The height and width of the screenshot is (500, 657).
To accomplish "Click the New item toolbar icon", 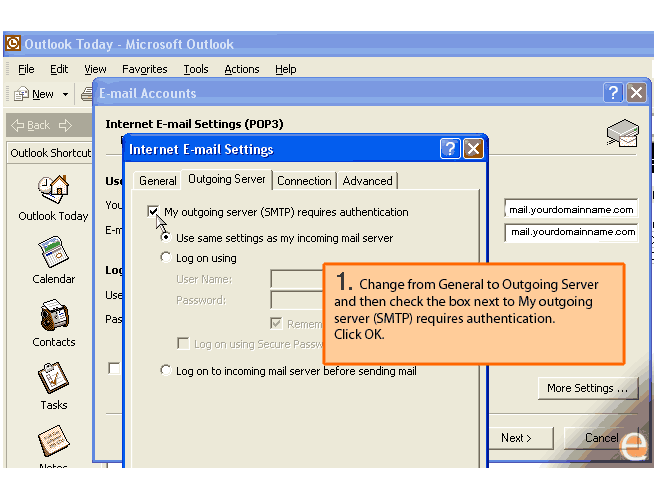I will 21,94.
